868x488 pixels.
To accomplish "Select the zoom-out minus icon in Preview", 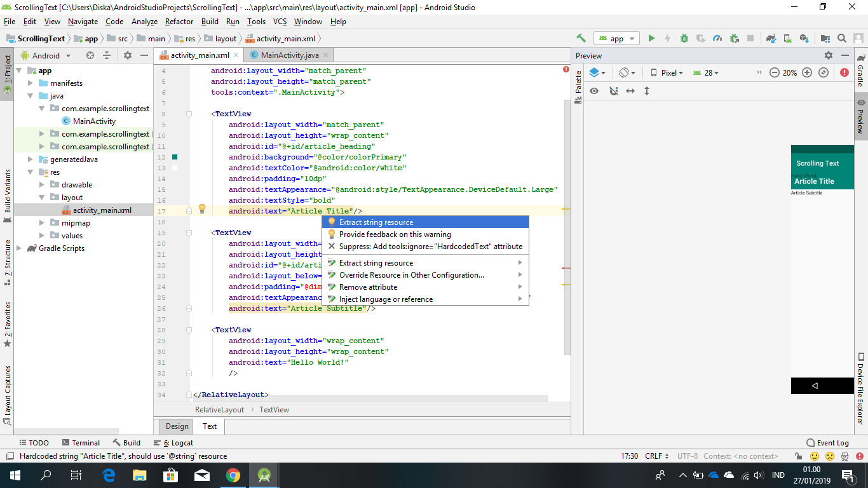I will coord(775,72).
